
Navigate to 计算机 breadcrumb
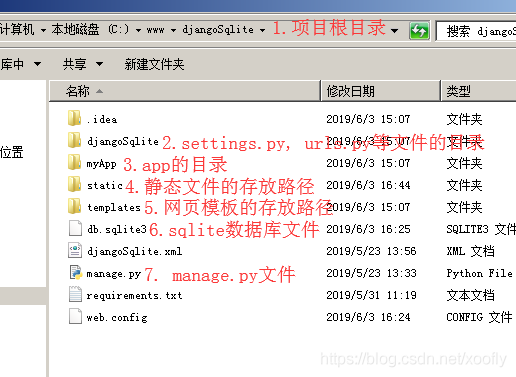tap(17, 29)
